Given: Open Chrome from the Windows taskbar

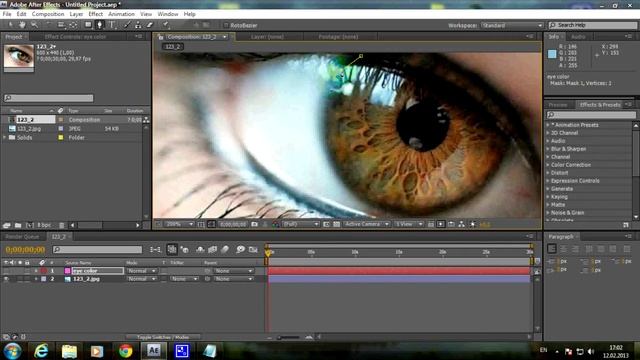Looking at the screenshot, I should [125, 351].
